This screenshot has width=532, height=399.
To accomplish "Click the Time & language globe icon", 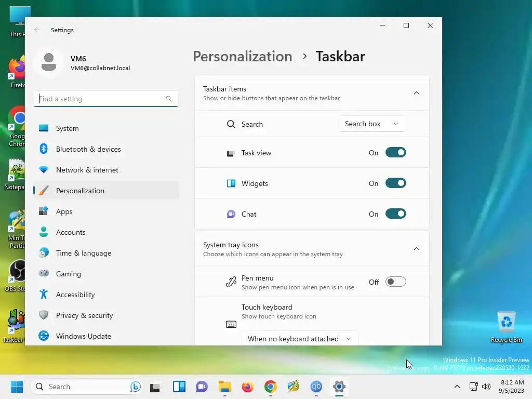I will [x=44, y=252].
